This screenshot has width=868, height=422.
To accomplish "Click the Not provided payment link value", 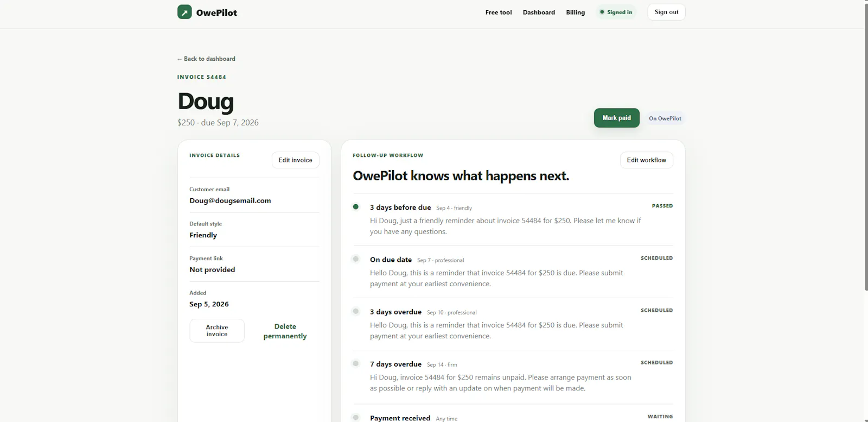I will (212, 269).
